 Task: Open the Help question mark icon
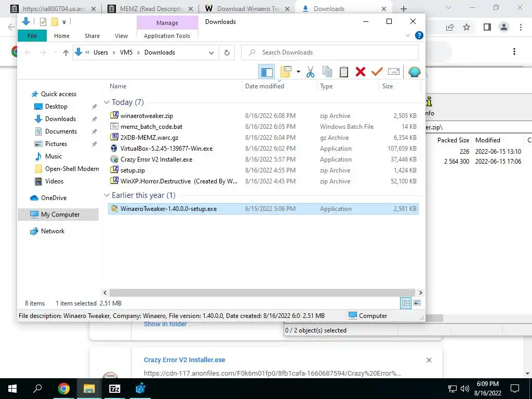(419, 35)
